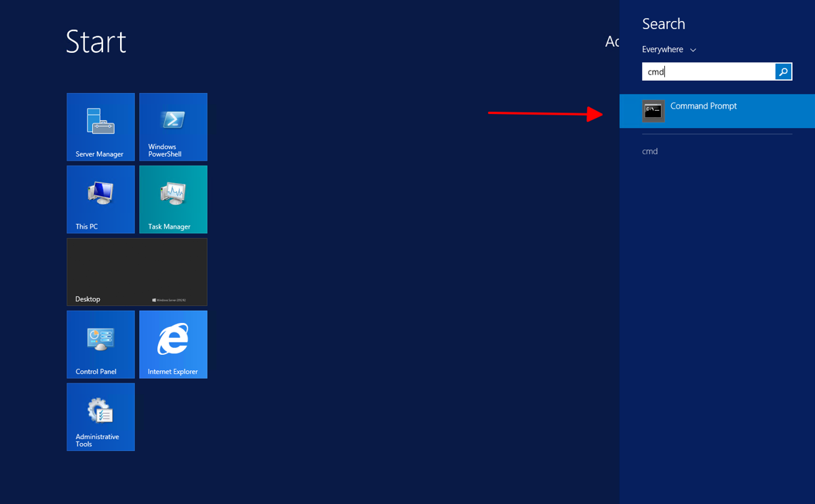Screen dimensions: 815x504
Task: Expand the Everywhere search scope dropdown
Action: tap(669, 50)
